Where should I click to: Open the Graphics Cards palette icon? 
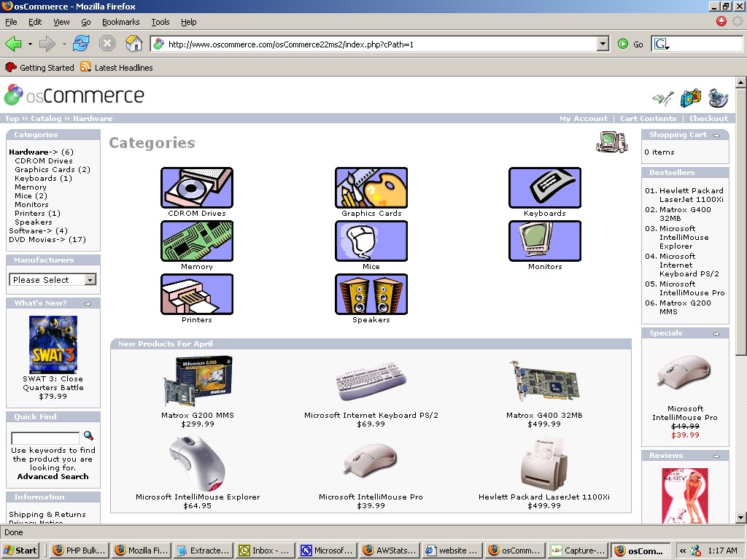click(371, 187)
